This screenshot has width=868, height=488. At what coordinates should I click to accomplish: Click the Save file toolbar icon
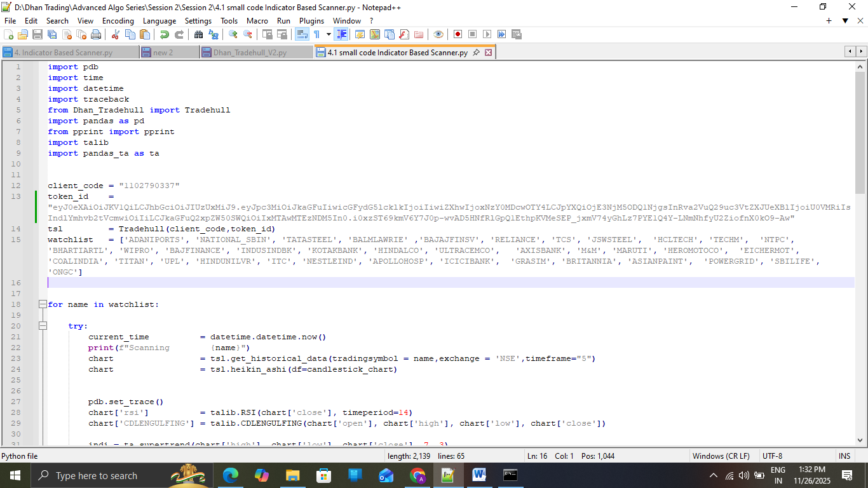pos(37,34)
